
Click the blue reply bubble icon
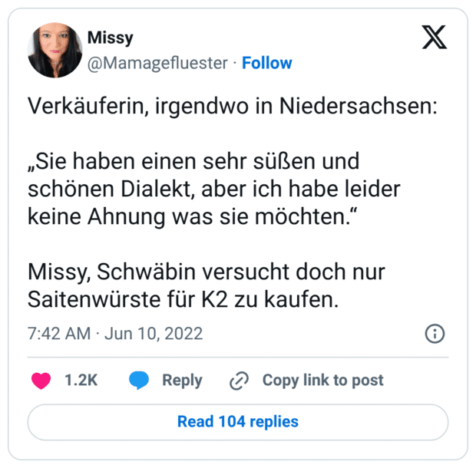click(x=139, y=381)
